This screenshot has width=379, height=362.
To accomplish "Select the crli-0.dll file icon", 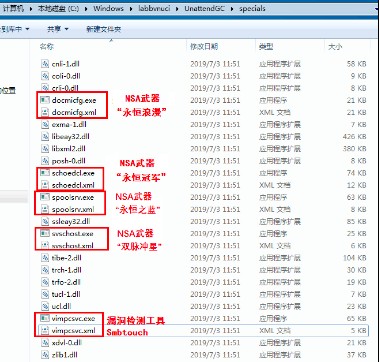I will point(45,88).
